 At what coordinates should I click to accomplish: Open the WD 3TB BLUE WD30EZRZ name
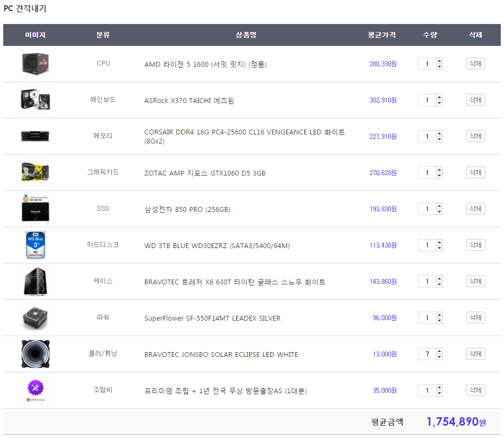click(x=217, y=245)
